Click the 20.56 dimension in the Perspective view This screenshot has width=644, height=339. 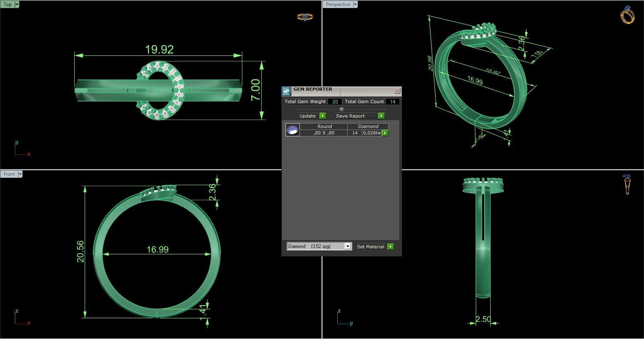[430, 63]
